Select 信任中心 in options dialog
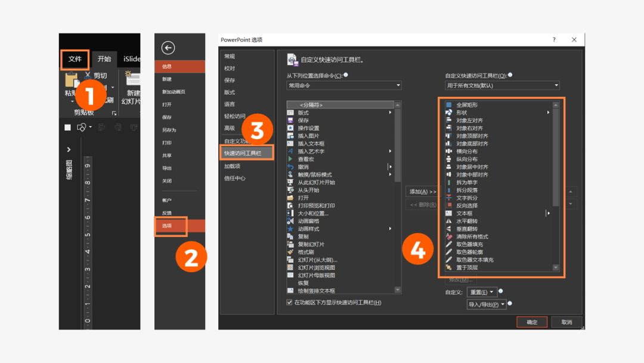The width and height of the screenshot is (644, 363). click(234, 179)
